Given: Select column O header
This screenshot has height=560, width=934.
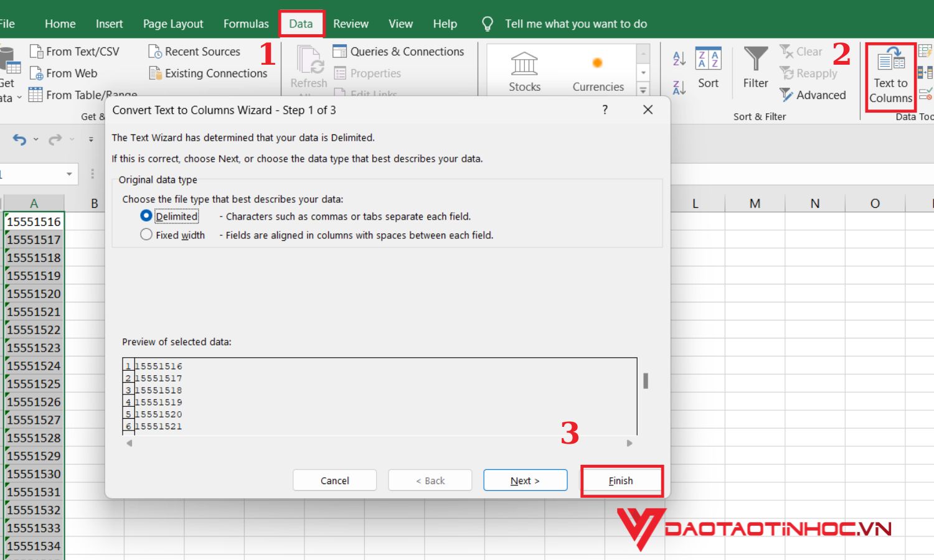Looking at the screenshot, I should click(x=875, y=203).
